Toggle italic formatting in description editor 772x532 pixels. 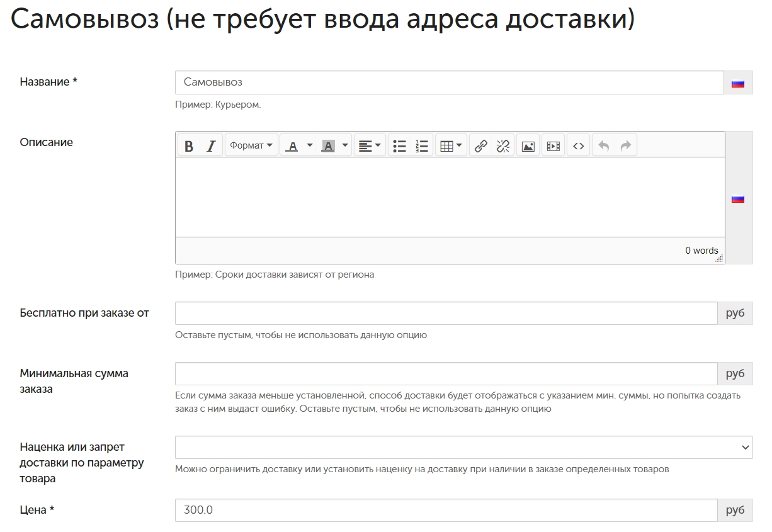[211, 145]
